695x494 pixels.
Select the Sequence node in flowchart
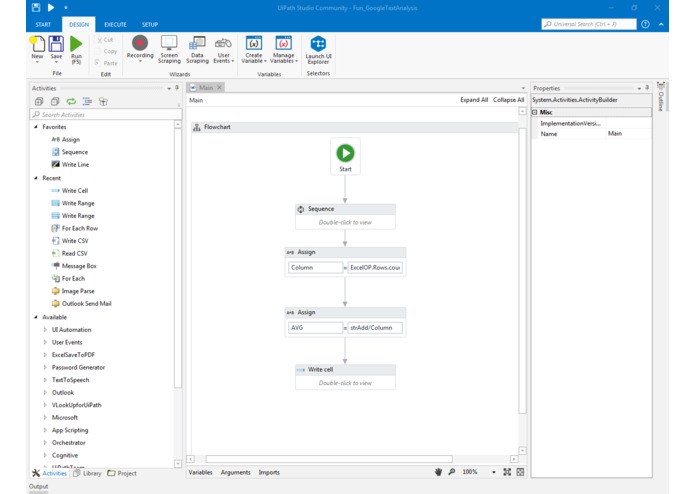click(x=345, y=216)
